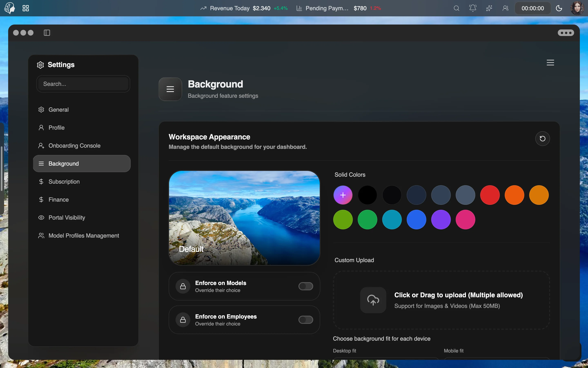588x368 pixels.
Task: Click the 00:00:00 timer button
Action: coord(533,8)
